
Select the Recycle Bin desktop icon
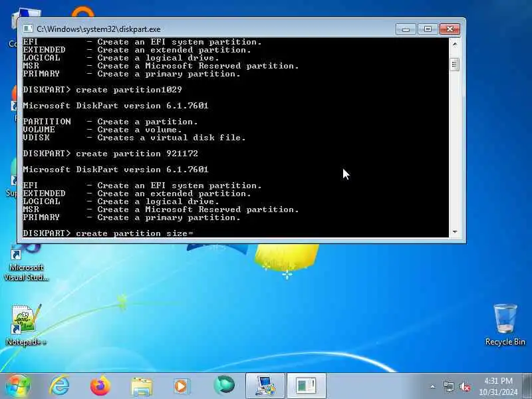[x=505, y=325]
